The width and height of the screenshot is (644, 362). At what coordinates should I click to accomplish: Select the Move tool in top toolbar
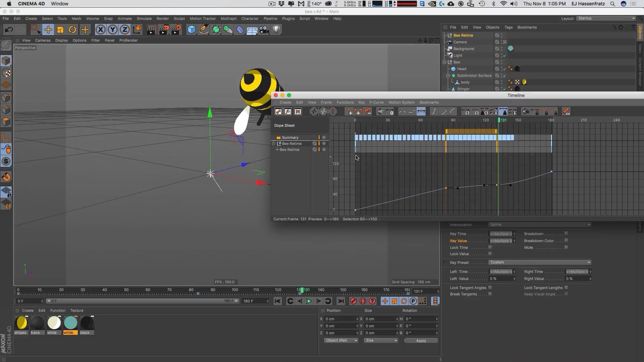point(48,30)
